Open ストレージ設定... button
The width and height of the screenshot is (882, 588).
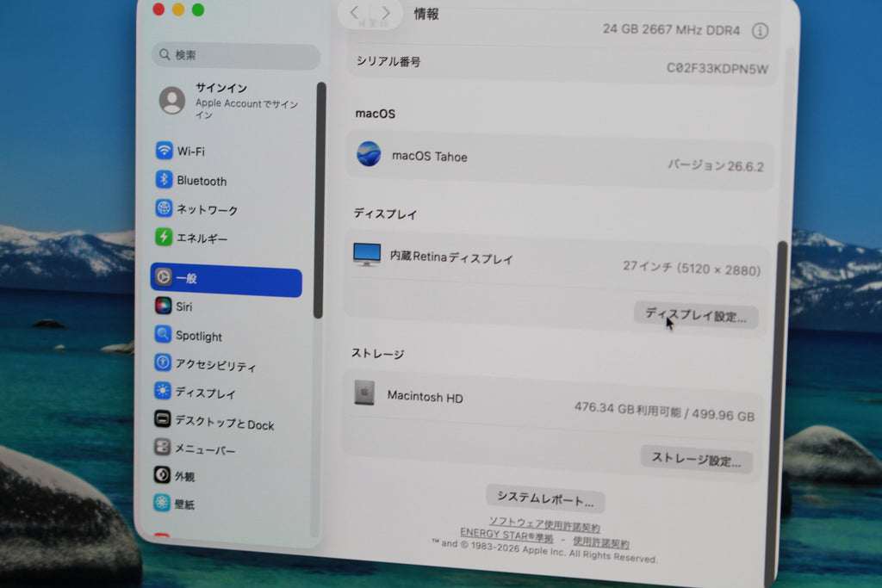tap(696, 459)
